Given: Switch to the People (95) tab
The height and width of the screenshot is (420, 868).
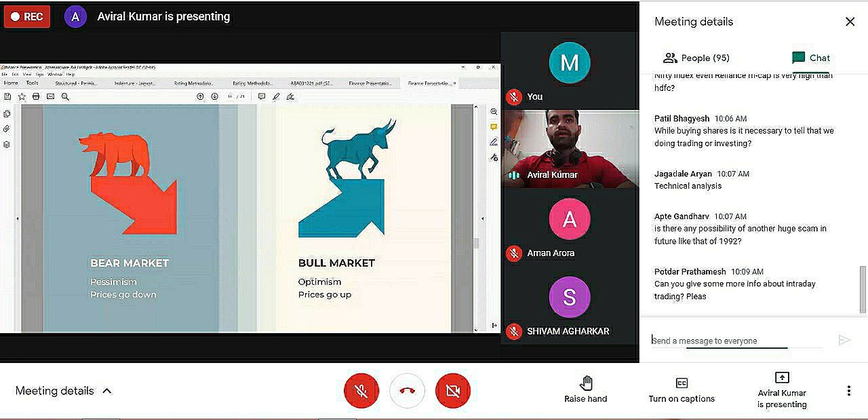Looking at the screenshot, I should click(x=696, y=58).
